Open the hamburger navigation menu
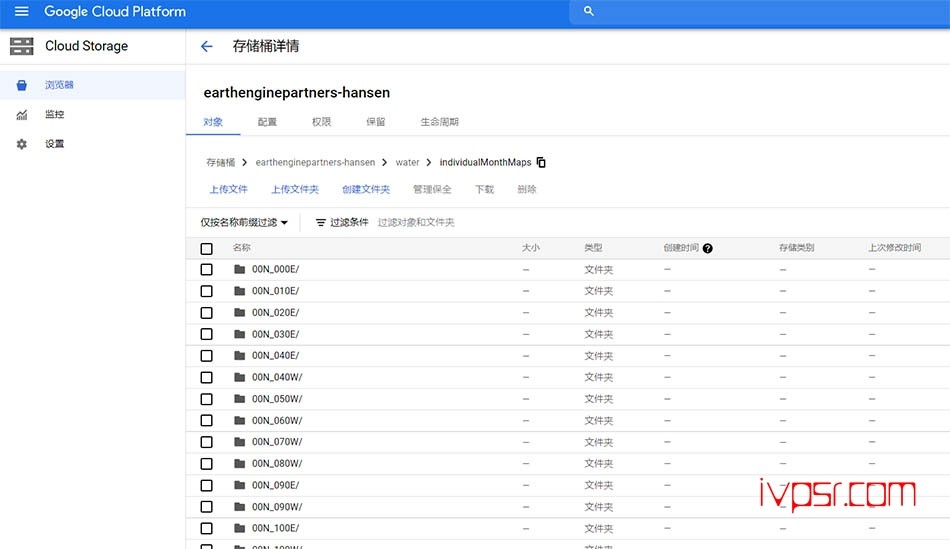Viewport: 950px width, 549px height. click(21, 12)
